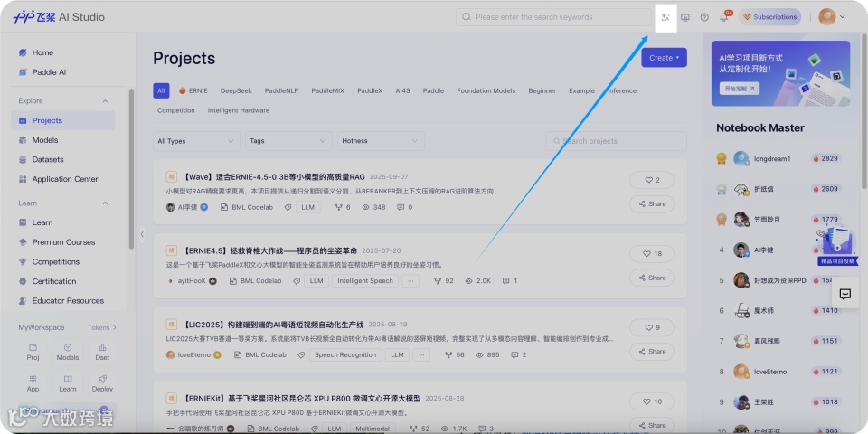Open the Tags dropdown
The image size is (868, 434).
288,141
